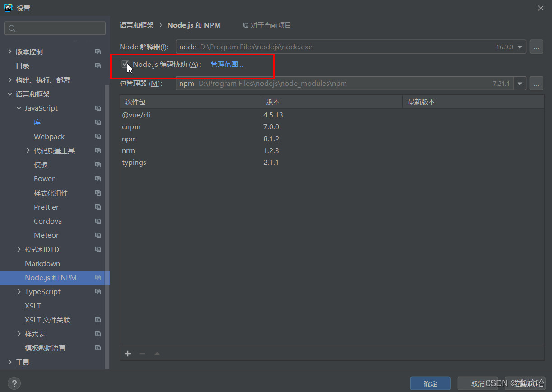This screenshot has height=392, width=552.
Task: Click version 8.1.2 of npm
Action: (271, 139)
